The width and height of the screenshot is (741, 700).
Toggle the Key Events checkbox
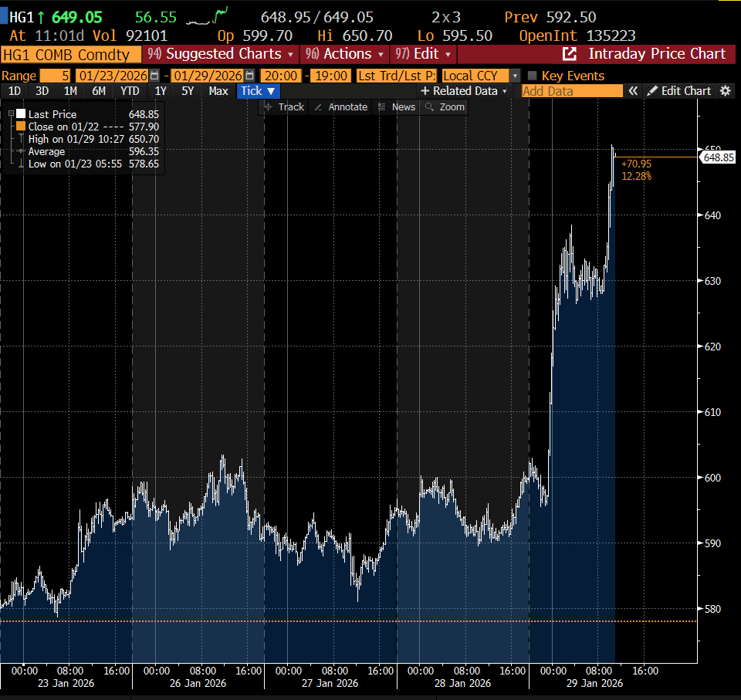point(532,76)
